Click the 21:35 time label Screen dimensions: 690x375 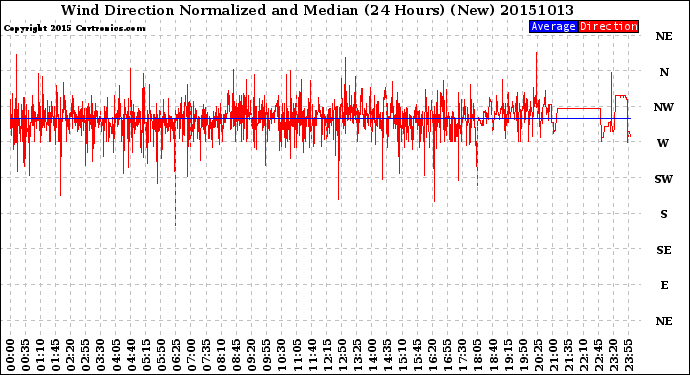click(x=568, y=355)
